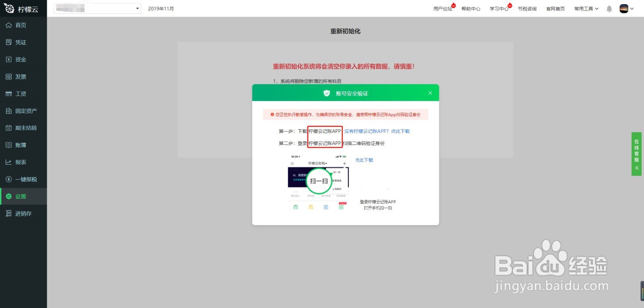Expand the chevron beside the avatar
Image resolution: width=644 pixels, height=308 pixels.
pyautogui.click(x=632, y=8)
